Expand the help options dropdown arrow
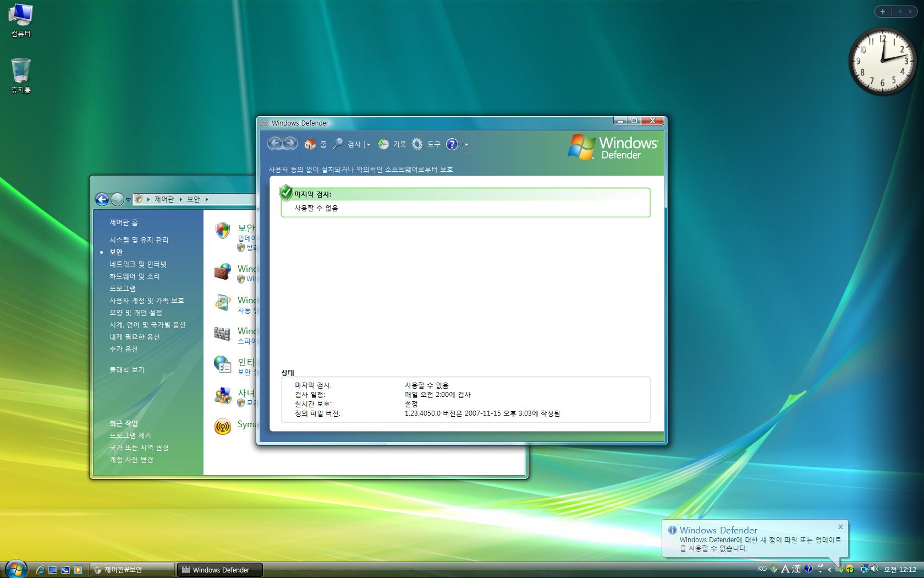This screenshot has width=924, height=578. pos(466,145)
